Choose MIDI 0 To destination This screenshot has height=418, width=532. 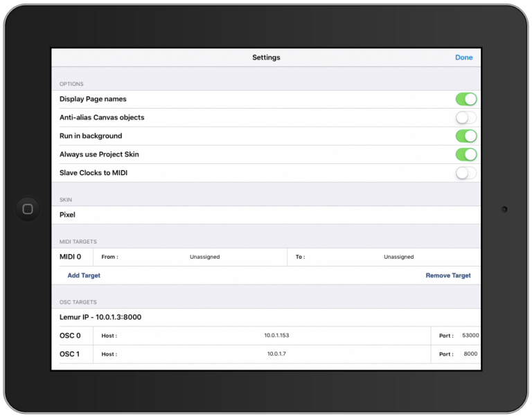[398, 257]
